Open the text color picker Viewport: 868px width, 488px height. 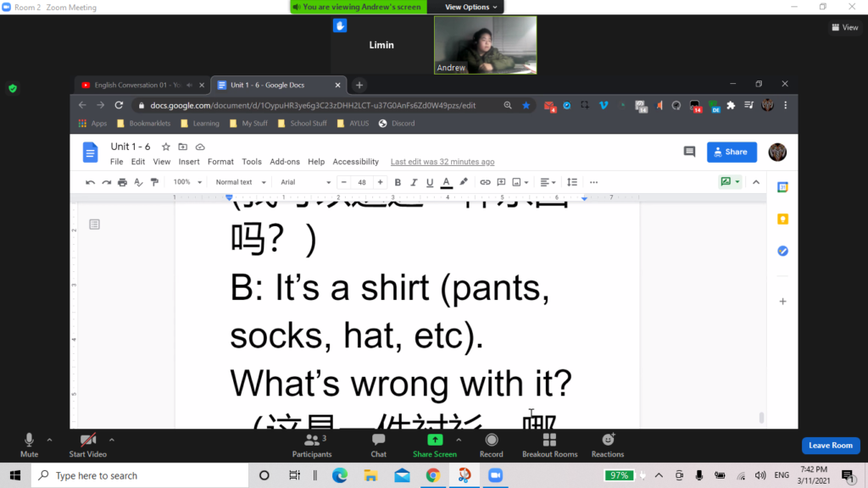coord(446,182)
